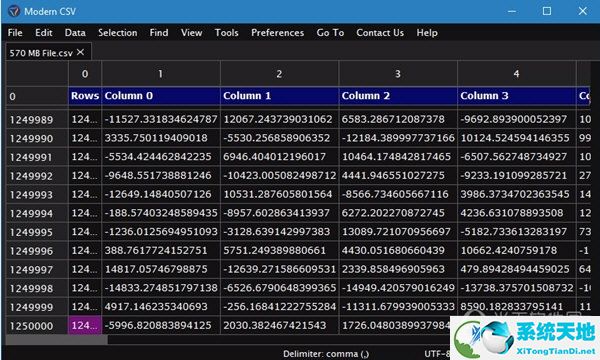The width and height of the screenshot is (600, 360).
Task: Click the Column 3 header cell
Action: click(517, 96)
